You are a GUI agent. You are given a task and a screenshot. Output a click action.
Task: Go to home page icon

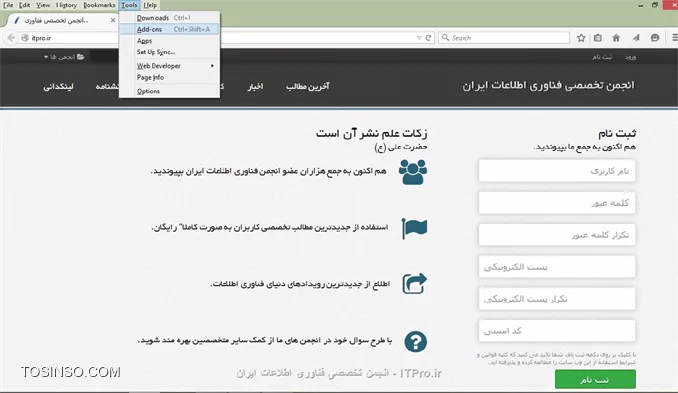coord(616,38)
